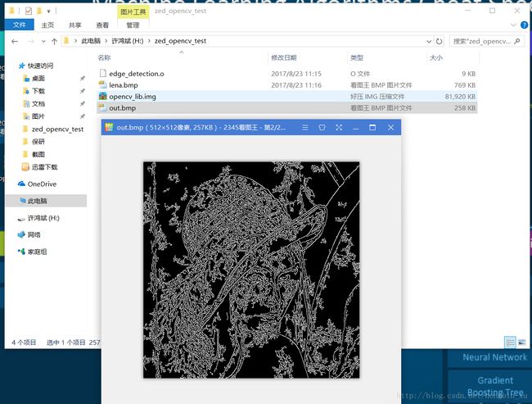Unpin 下载 using its pin icon

click(82, 91)
